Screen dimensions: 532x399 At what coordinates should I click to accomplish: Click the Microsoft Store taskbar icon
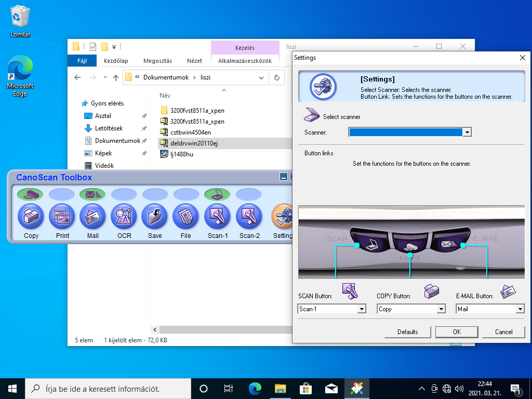click(x=305, y=389)
